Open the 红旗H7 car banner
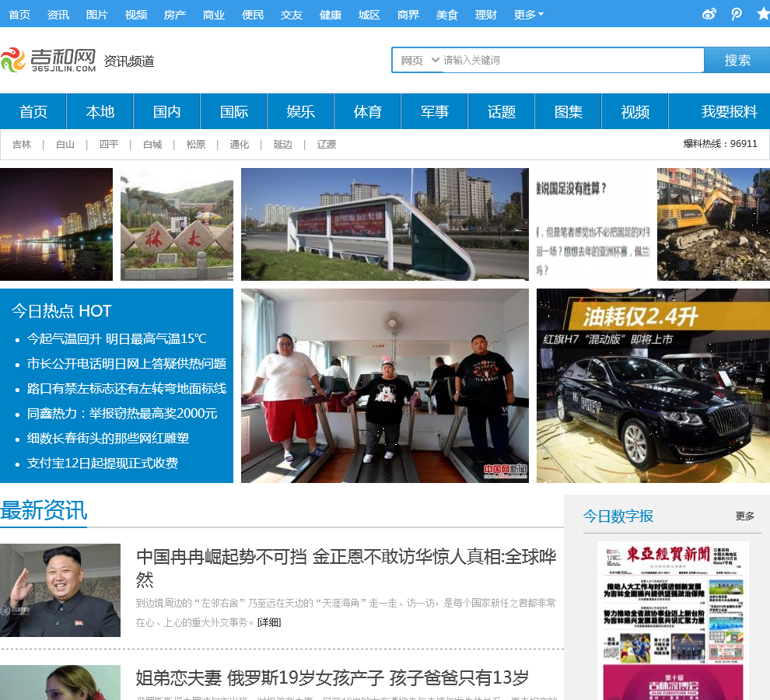Image resolution: width=770 pixels, height=700 pixels. [x=653, y=386]
